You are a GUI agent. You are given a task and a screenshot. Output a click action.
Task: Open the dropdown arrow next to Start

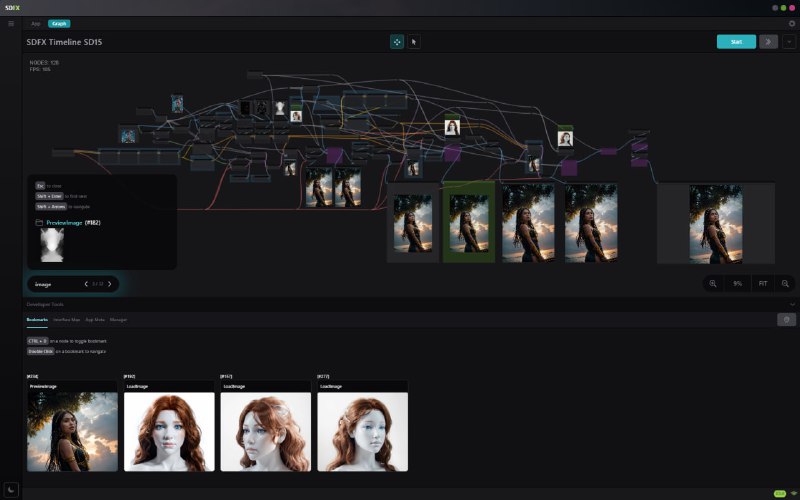[790, 42]
